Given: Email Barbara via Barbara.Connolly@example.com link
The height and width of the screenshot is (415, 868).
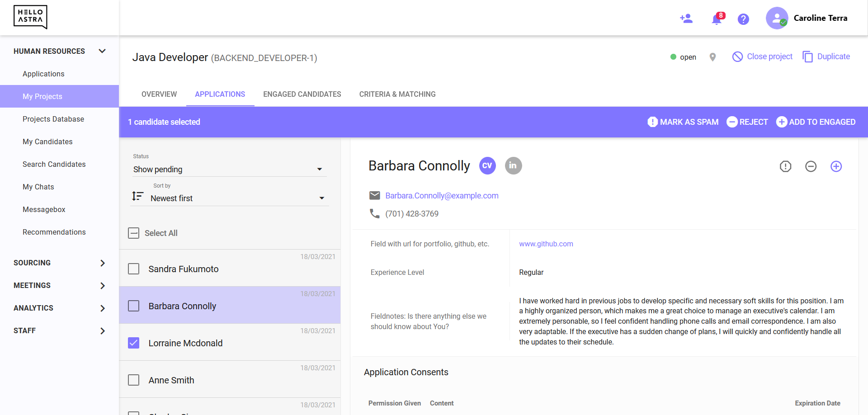Looking at the screenshot, I should click(442, 195).
